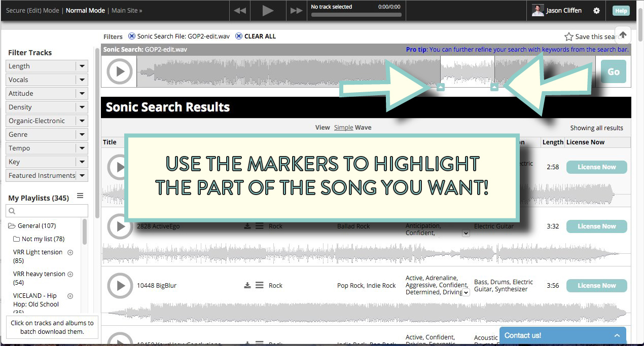The width and height of the screenshot is (644, 346).
Task: Click the playlist search input field
Action: coord(47,211)
